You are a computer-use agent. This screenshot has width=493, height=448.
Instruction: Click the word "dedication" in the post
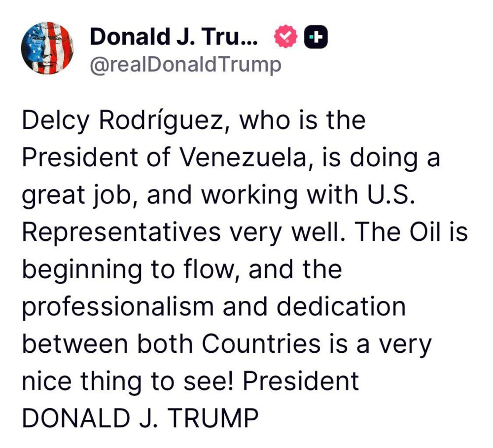click(341, 306)
